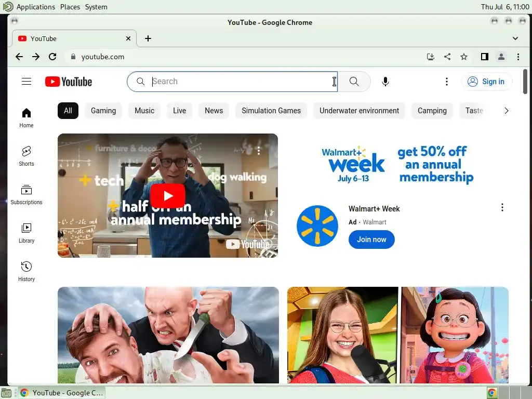The height and width of the screenshot is (399, 532).
Task: Open Chrome's three-dot menu
Action: [x=518, y=57]
